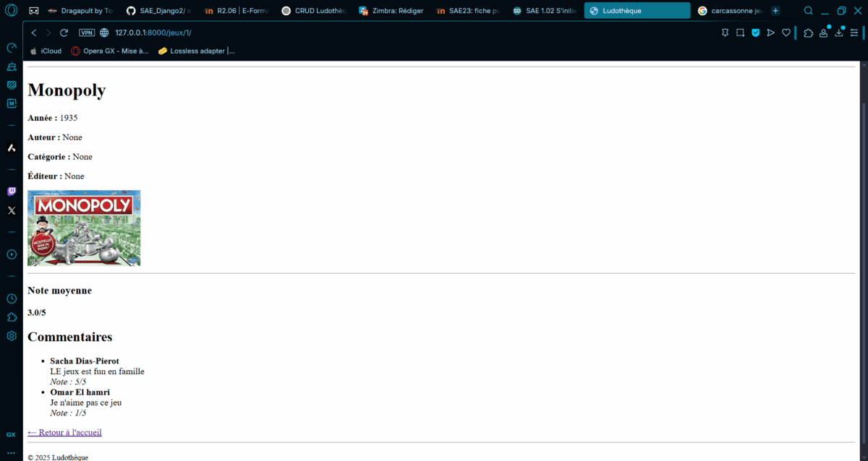This screenshot has height=461, width=868.
Task: Click the Note : 1/5 rating line
Action: (68, 413)
